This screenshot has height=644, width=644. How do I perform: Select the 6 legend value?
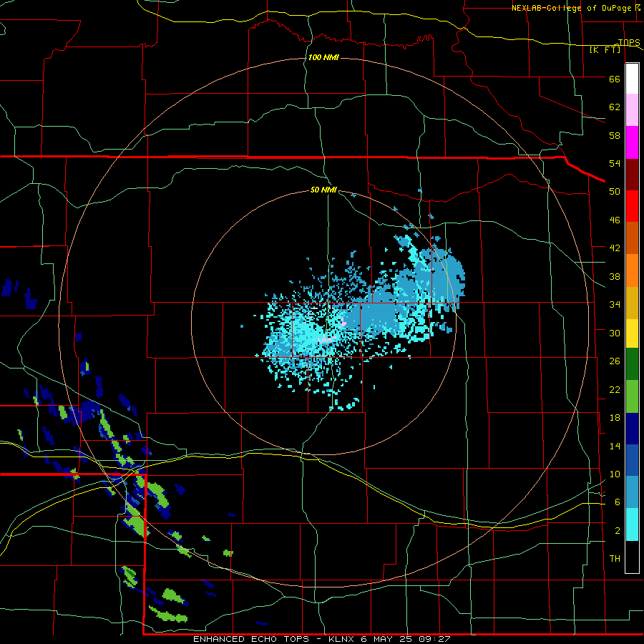618,502
